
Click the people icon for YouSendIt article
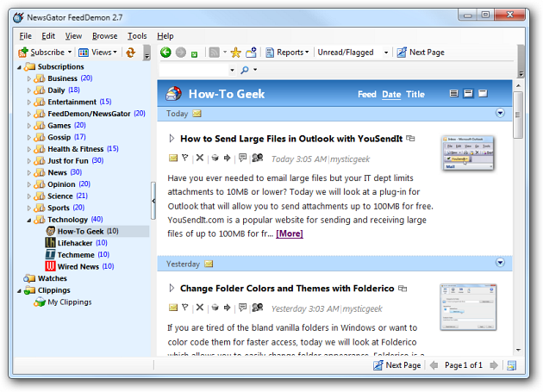point(258,158)
